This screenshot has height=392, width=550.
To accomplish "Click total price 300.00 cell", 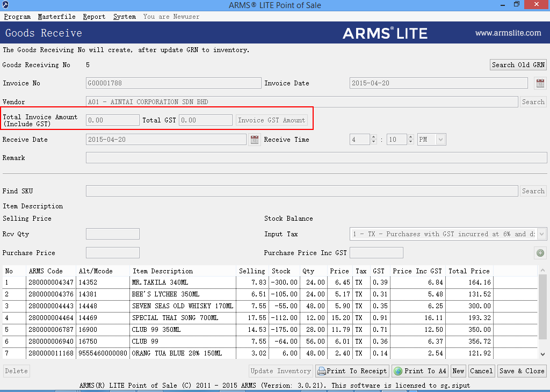I will (x=469, y=306).
